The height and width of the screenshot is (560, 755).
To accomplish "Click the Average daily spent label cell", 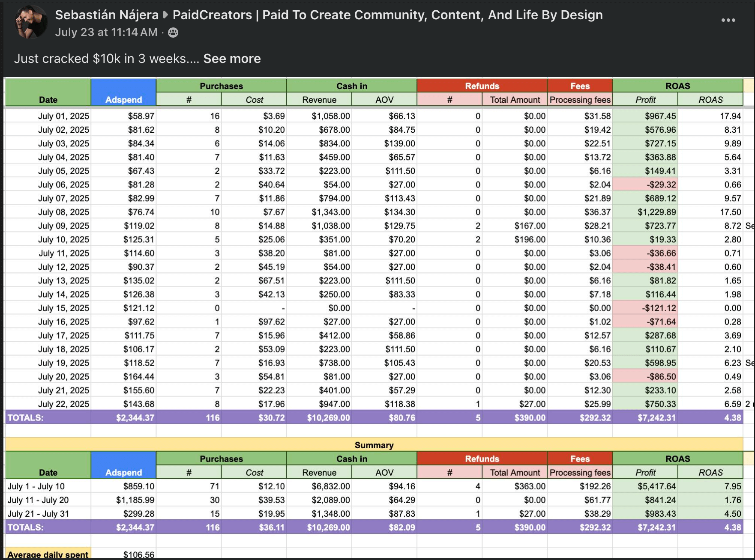I will pos(48,554).
